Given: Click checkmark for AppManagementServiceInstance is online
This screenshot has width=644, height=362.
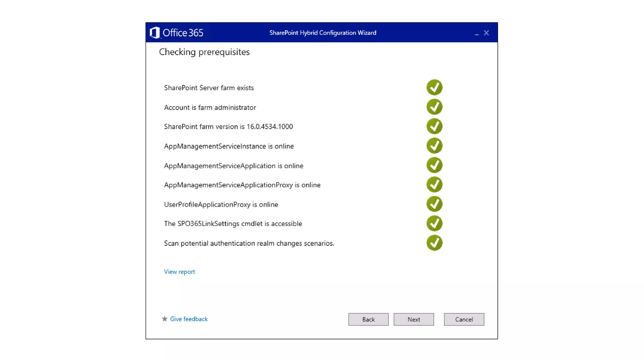Looking at the screenshot, I should [434, 146].
